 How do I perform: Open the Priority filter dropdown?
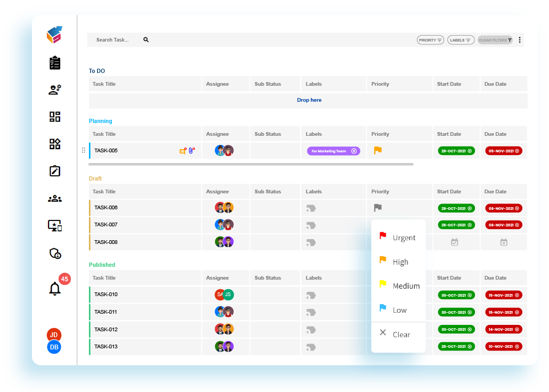[x=430, y=39]
